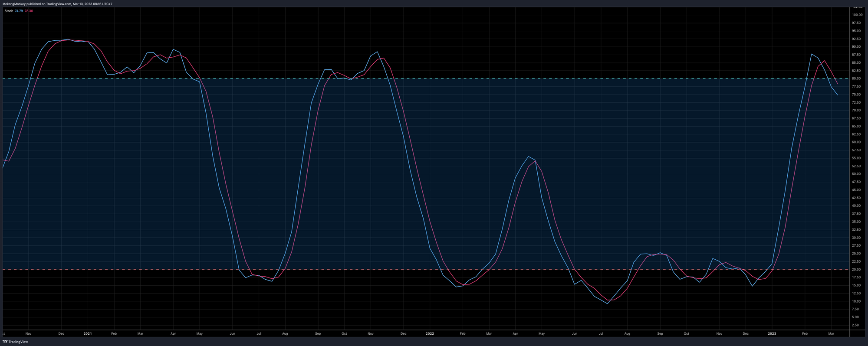Click the Feb label right after 2023
The height and width of the screenshot is (346, 868).
tap(805, 334)
